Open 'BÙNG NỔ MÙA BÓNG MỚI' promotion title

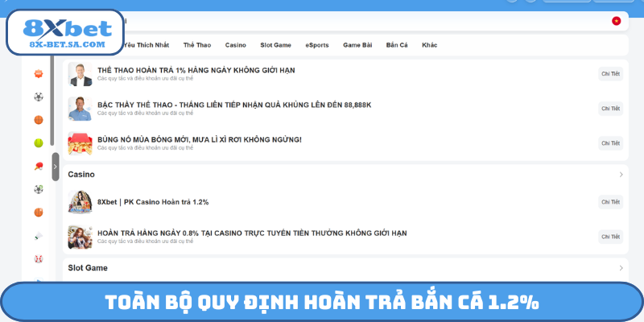click(x=199, y=139)
